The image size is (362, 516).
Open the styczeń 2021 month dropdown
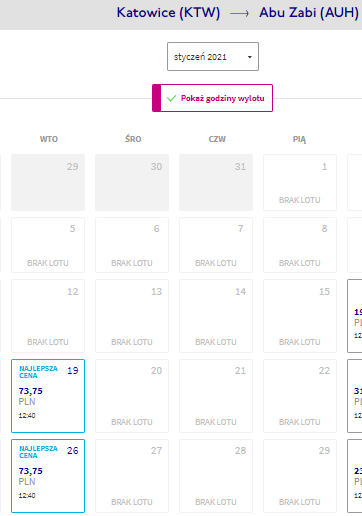pyautogui.click(x=213, y=56)
